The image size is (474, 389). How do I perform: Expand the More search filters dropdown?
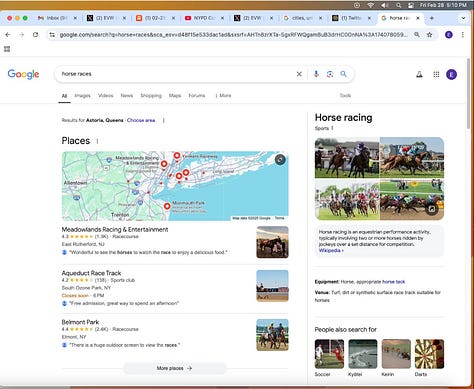223,96
